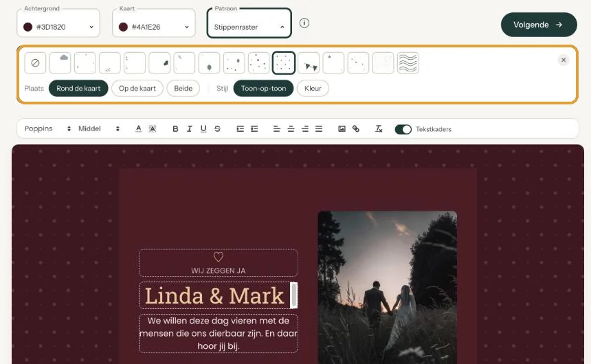Close the pattern picker panel
Screen dimensions: 591x364
(564, 60)
